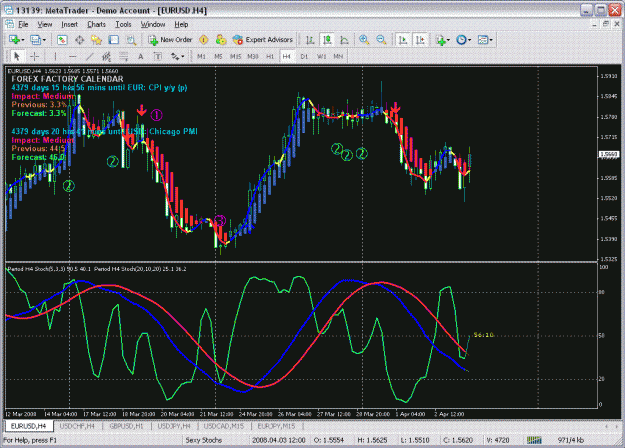Click the New Order button
Viewport: 625px width, 448px height.
pyautogui.click(x=170, y=40)
